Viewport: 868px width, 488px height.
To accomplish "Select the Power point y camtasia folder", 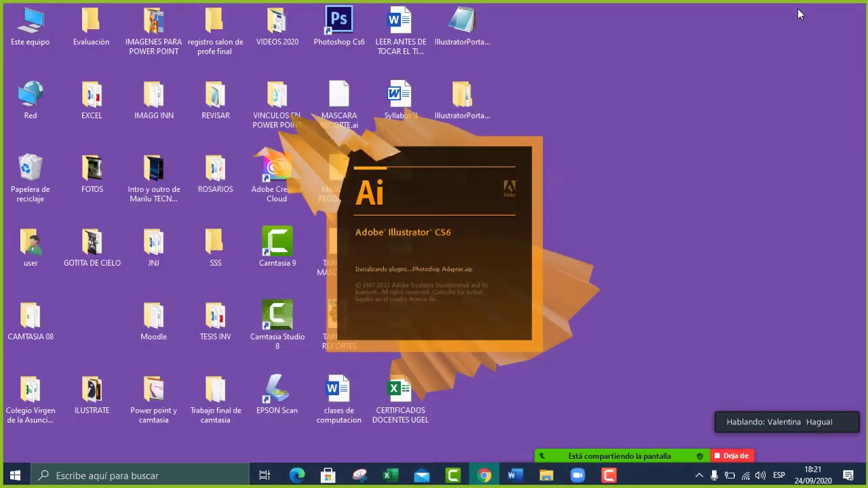I will click(x=153, y=400).
